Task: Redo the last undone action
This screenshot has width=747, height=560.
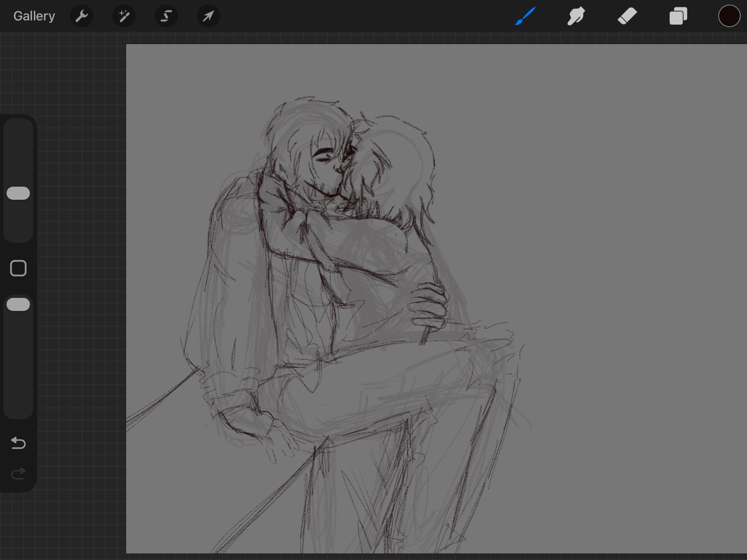Action: pyautogui.click(x=18, y=474)
